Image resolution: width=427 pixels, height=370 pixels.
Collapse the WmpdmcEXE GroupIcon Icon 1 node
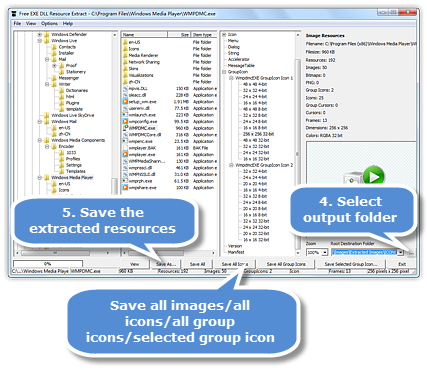click(231, 78)
